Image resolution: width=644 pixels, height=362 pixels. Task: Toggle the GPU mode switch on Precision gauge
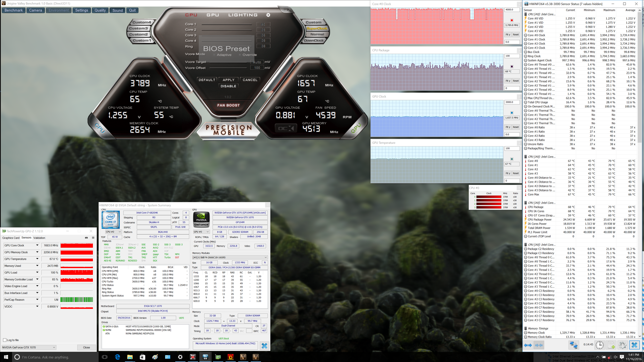pyautogui.click(x=356, y=127)
